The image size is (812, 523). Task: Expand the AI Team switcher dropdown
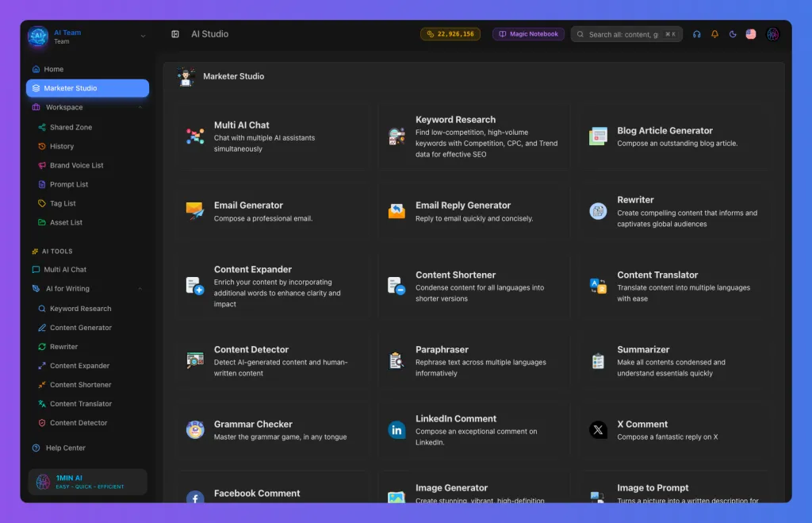click(143, 37)
